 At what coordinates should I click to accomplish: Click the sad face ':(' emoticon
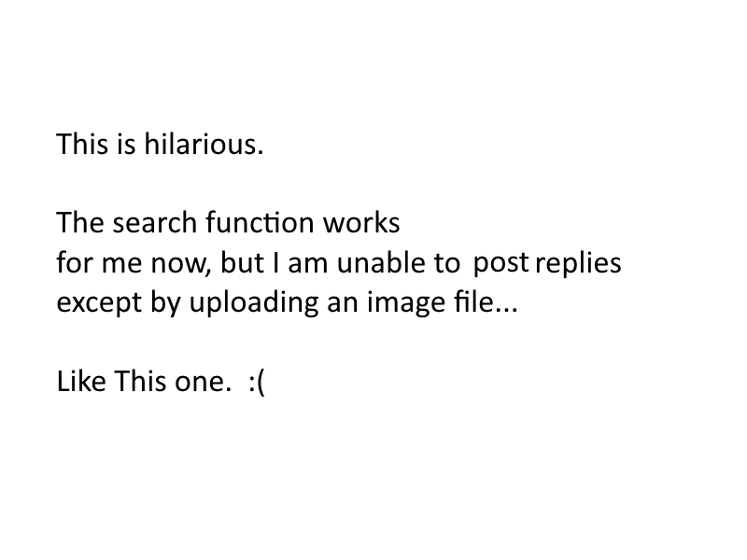click(x=256, y=383)
